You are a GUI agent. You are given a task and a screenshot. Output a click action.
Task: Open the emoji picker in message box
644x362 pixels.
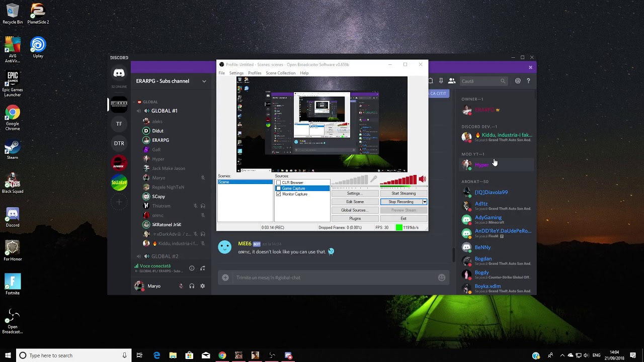442,278
